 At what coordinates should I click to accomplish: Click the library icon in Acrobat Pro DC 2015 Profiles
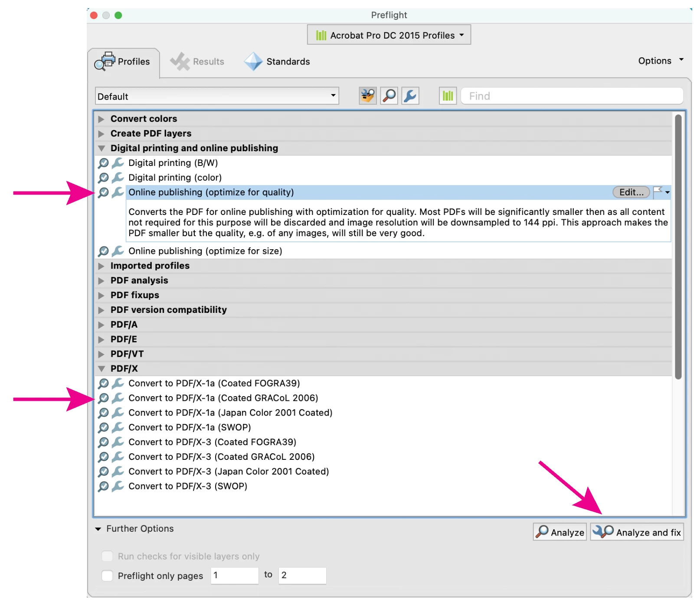coord(321,36)
